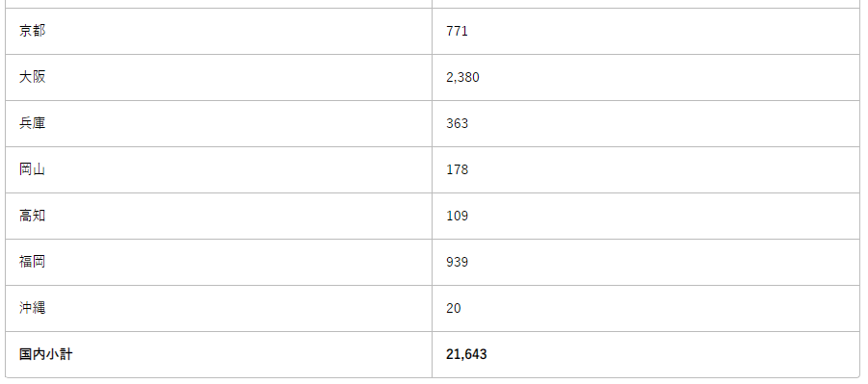Click blank space right of 2,380
Image resolution: width=868 pixels, height=384 pixels.
pyautogui.click(x=665, y=77)
